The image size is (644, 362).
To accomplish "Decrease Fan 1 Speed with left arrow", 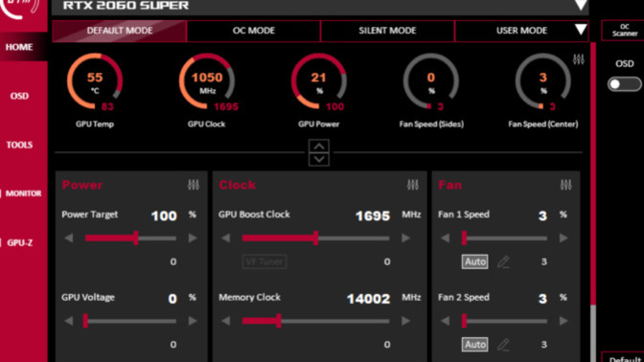I will click(x=446, y=238).
